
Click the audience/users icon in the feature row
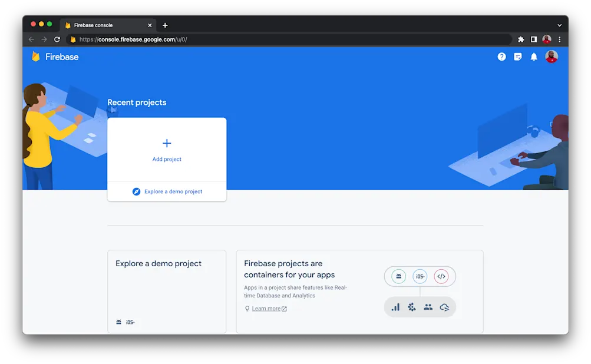click(428, 306)
